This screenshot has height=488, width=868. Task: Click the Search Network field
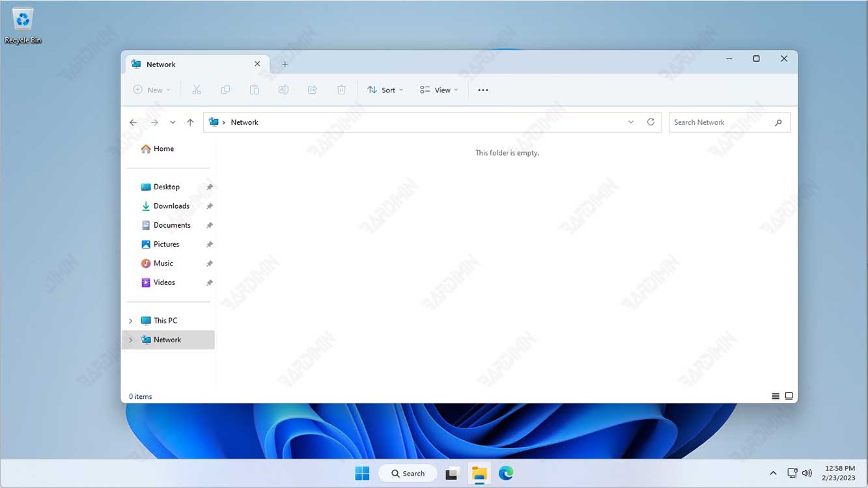tap(729, 122)
